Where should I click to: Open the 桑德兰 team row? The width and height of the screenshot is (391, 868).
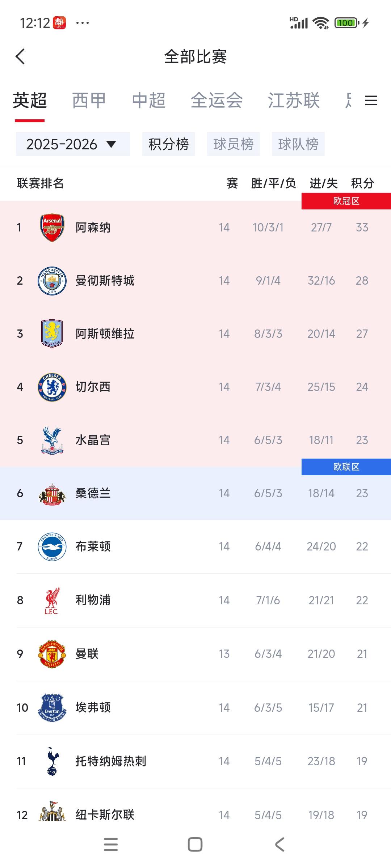click(195, 493)
